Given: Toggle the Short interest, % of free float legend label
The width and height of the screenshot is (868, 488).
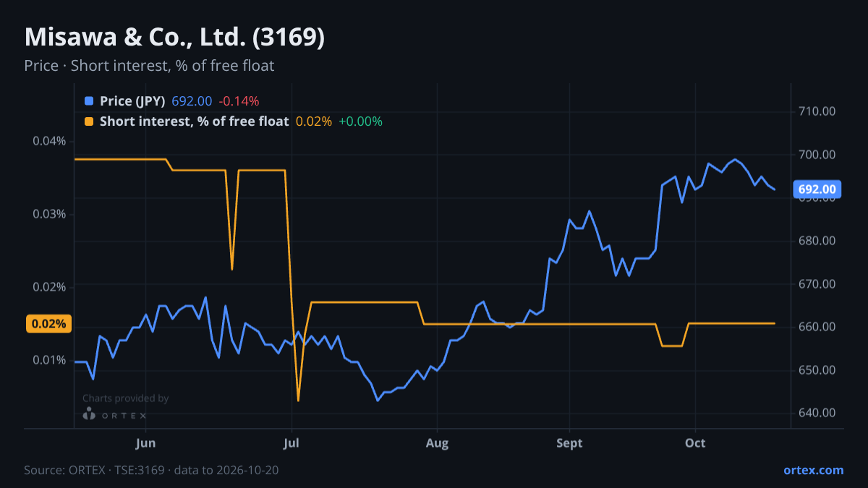Looking at the screenshot, I should [x=194, y=121].
